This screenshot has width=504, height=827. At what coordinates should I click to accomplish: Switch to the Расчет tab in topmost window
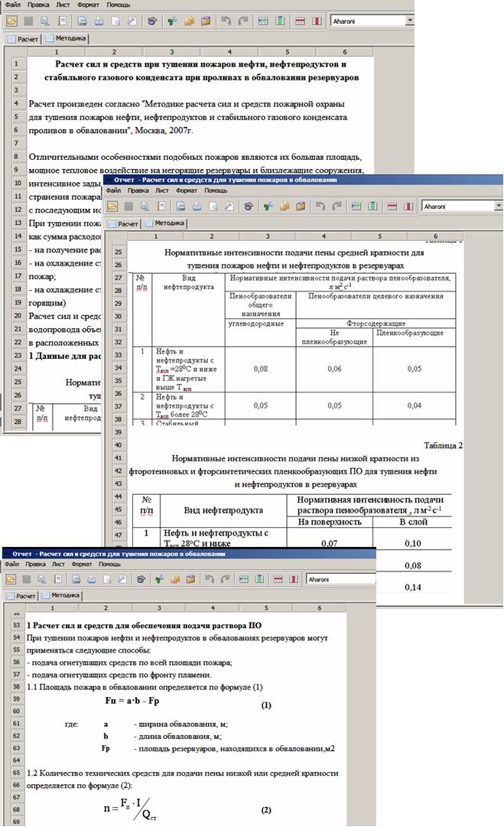pyautogui.click(x=24, y=37)
